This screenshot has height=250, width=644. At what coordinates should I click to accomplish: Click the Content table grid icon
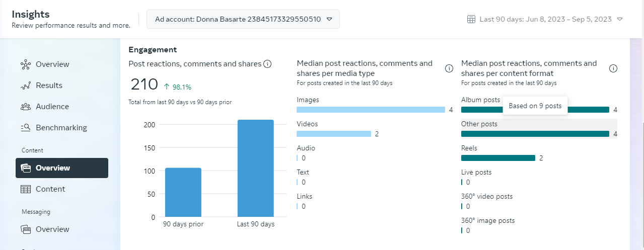click(x=26, y=189)
